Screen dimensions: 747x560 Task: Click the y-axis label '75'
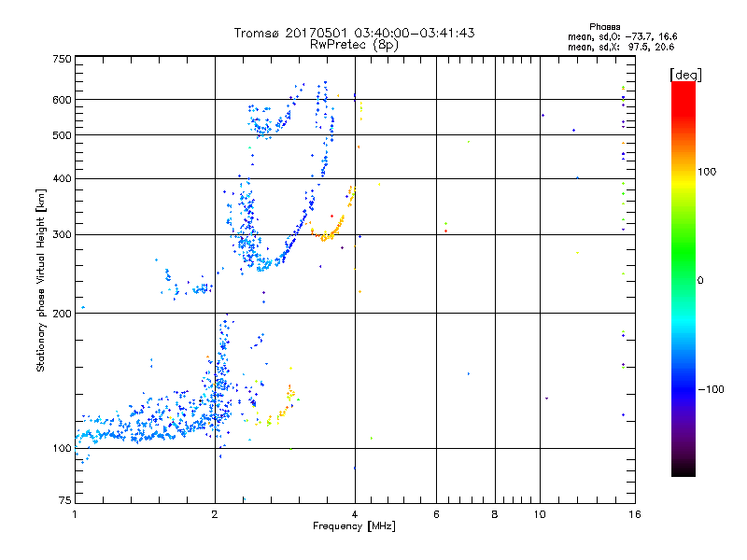65,500
